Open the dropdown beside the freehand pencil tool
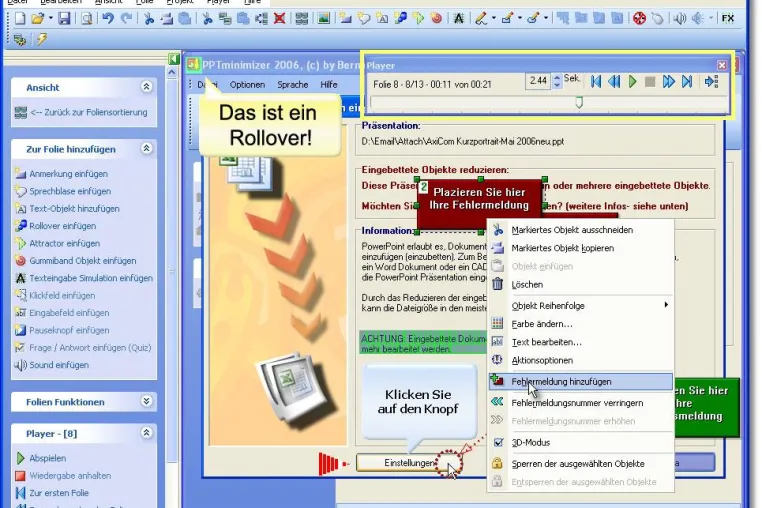Viewport: 762px width, 508px height. (x=494, y=18)
